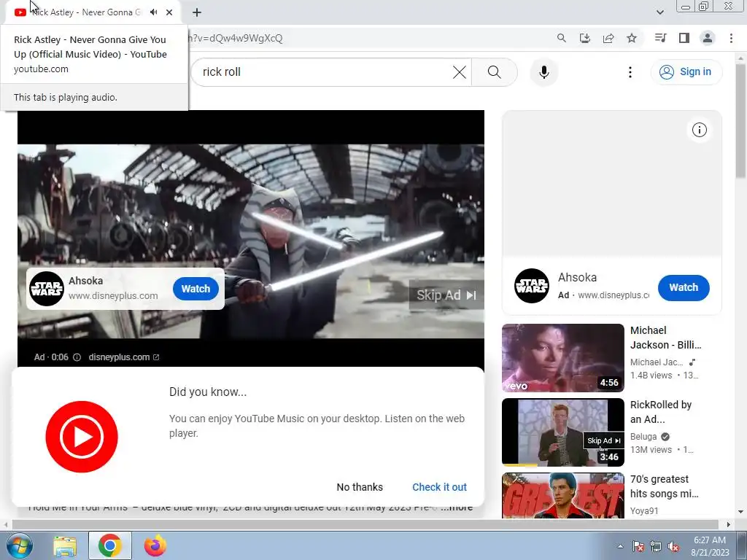
Task: Open the network tray icon
Action: tap(656, 546)
